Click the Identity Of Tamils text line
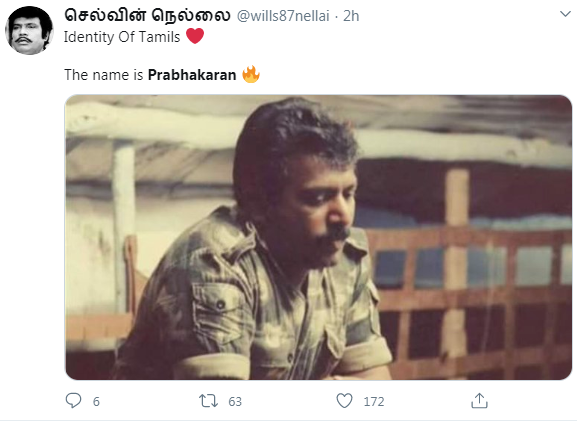The width and height of the screenshot is (577, 421). (x=122, y=37)
